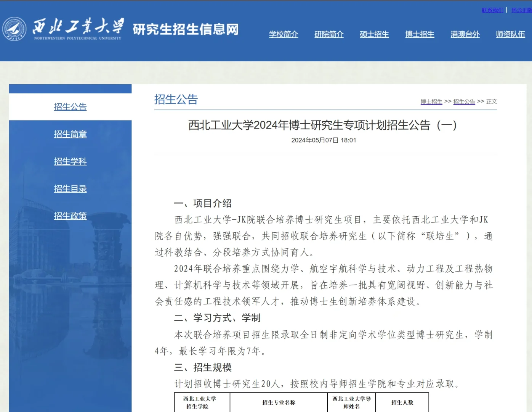Click the article title 西北工业大学2024年博士研究生专项计划招生公告
Image resolution: width=532 pixels, height=412 pixels.
click(x=322, y=125)
